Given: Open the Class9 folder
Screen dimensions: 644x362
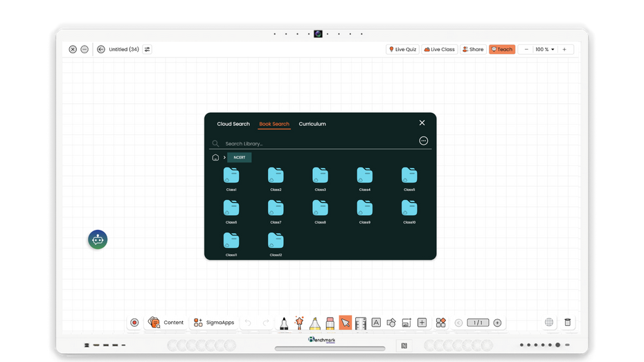Looking at the screenshot, I should (365, 211).
